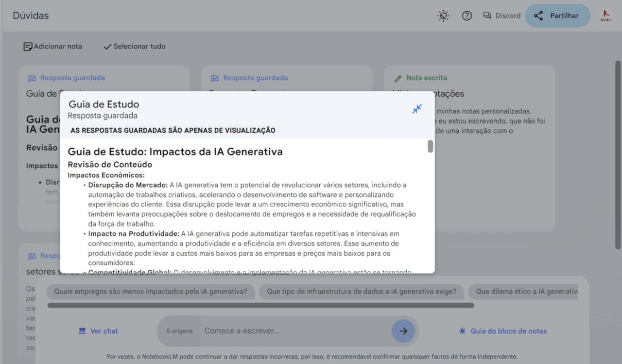Screen dimensions: 622x364
Task: Toggle the light/dark theme icon
Action: [443, 16]
